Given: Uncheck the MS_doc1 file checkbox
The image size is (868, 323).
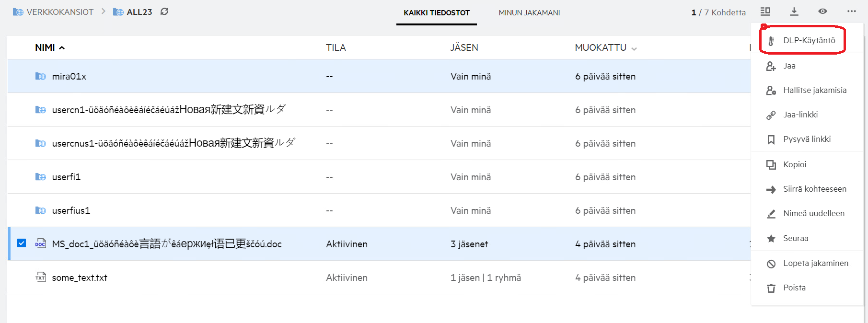Looking at the screenshot, I should tap(22, 243).
